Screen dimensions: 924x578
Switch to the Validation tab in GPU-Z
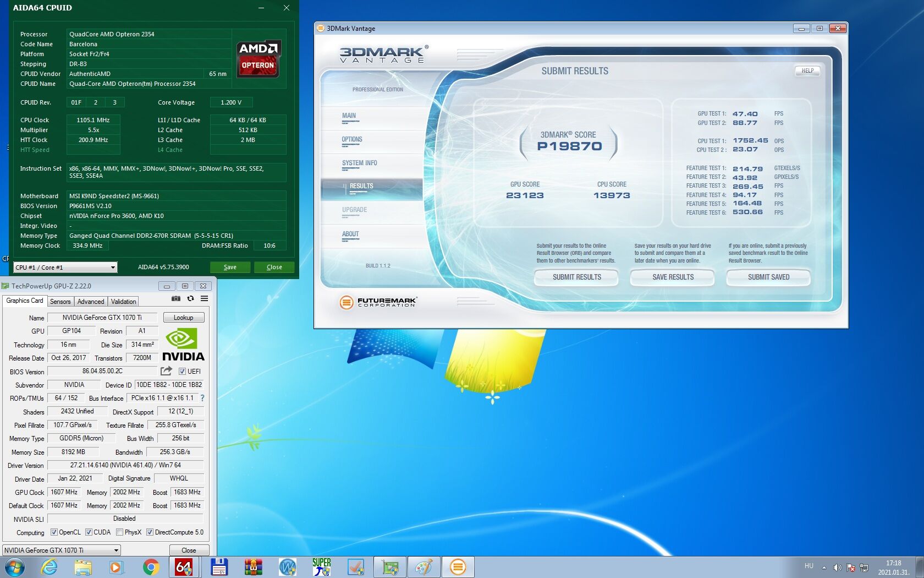tap(123, 302)
